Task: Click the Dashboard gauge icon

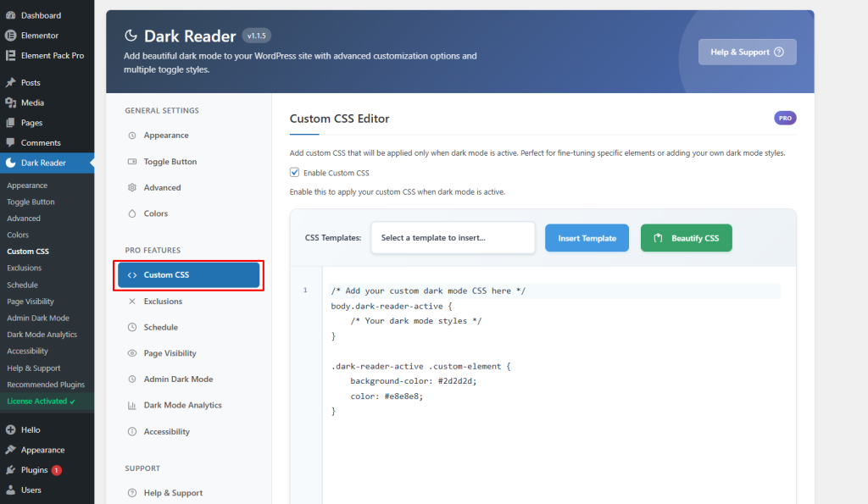Action: (x=10, y=15)
